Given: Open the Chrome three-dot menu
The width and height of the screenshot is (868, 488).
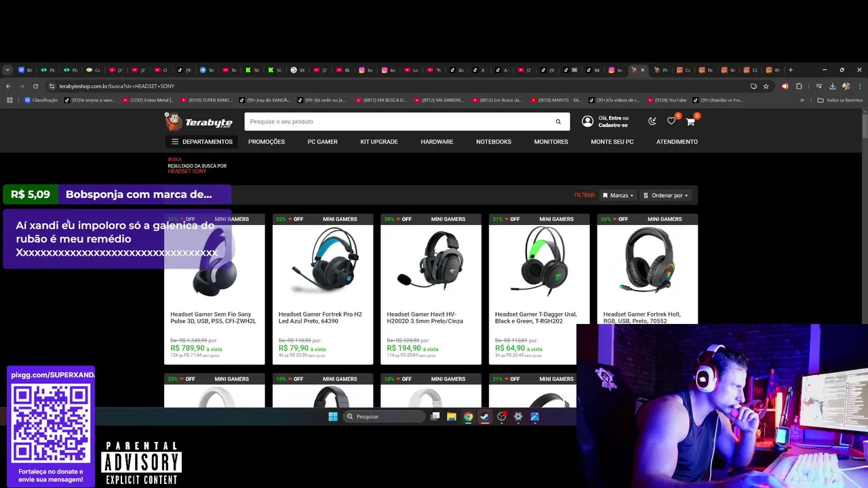Looking at the screenshot, I should [859, 86].
